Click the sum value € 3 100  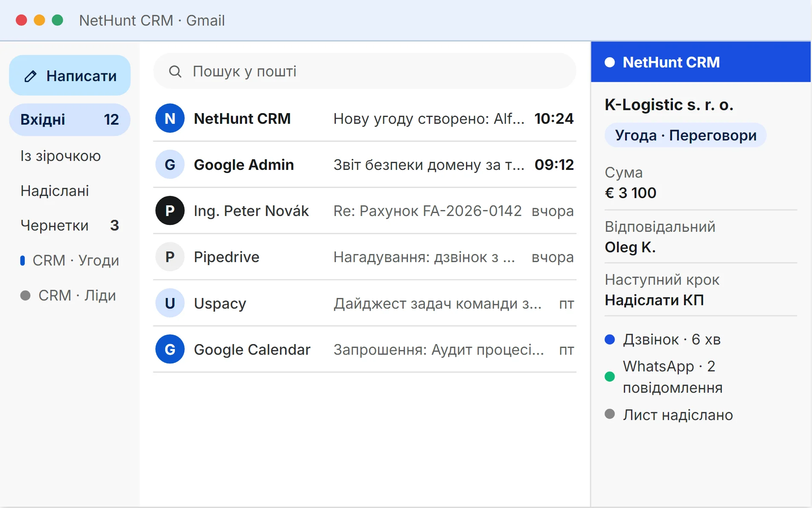click(631, 193)
